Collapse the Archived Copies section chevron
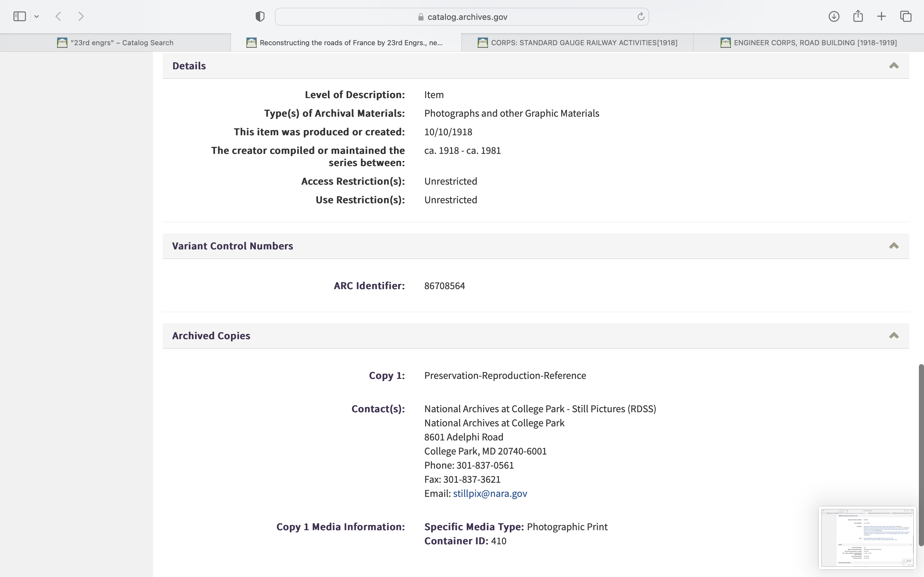Screen dimensions: 924x577 point(894,335)
